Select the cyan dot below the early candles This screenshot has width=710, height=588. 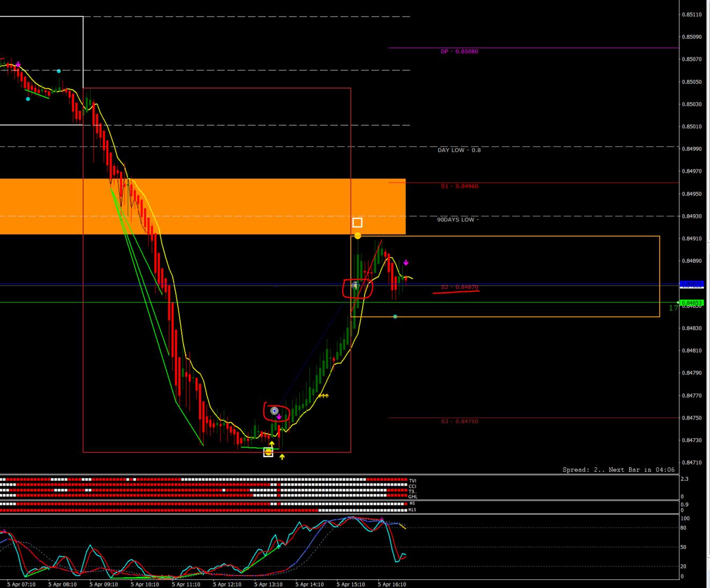click(28, 99)
